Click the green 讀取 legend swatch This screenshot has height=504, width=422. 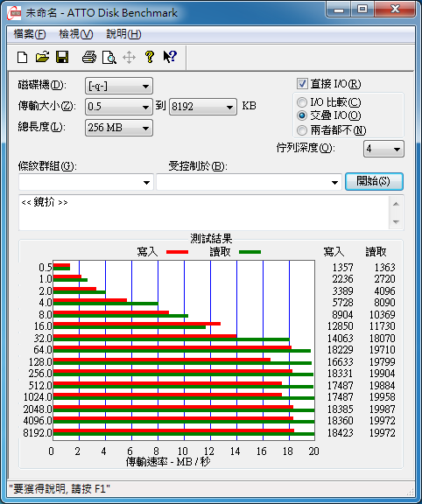pos(250,252)
